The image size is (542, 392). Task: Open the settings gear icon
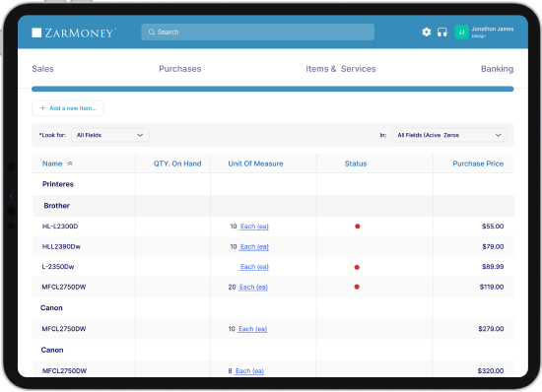(427, 33)
